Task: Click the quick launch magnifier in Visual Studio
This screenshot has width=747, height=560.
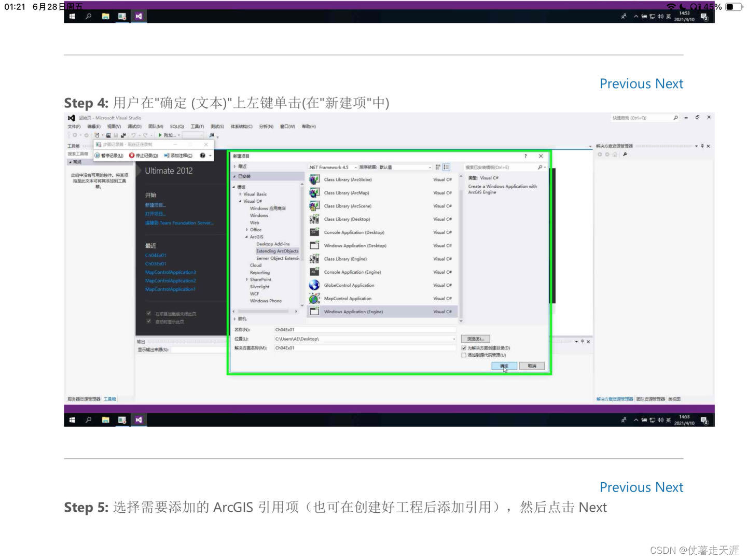Action: [x=675, y=118]
